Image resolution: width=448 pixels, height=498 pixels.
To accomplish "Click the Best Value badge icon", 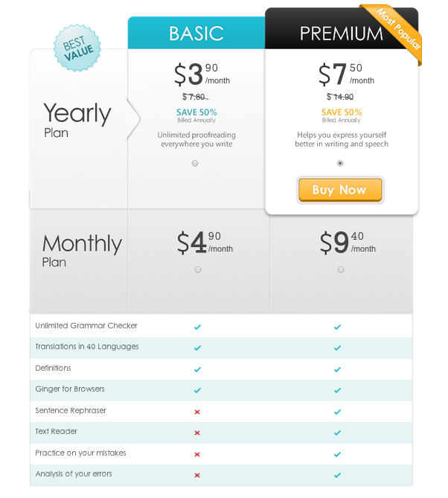I will coord(77,48).
